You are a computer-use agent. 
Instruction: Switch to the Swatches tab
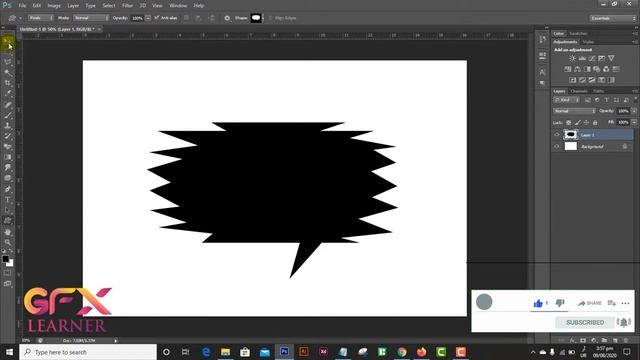tap(578, 33)
